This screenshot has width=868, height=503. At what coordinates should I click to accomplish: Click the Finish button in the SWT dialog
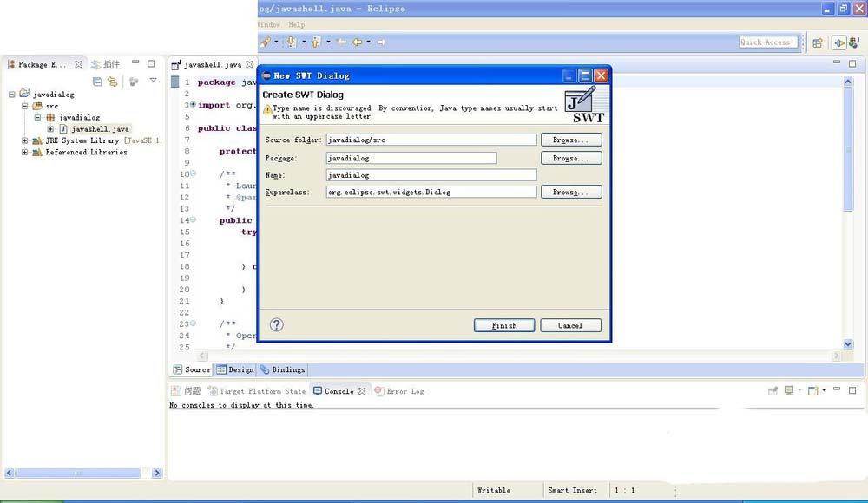(x=504, y=324)
